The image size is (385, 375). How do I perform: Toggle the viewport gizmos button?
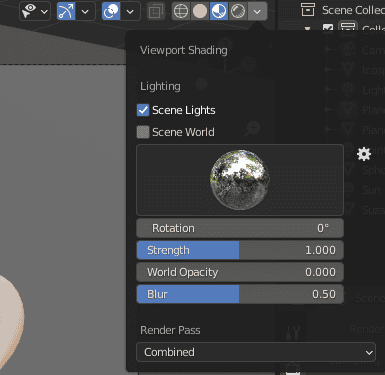click(66, 11)
